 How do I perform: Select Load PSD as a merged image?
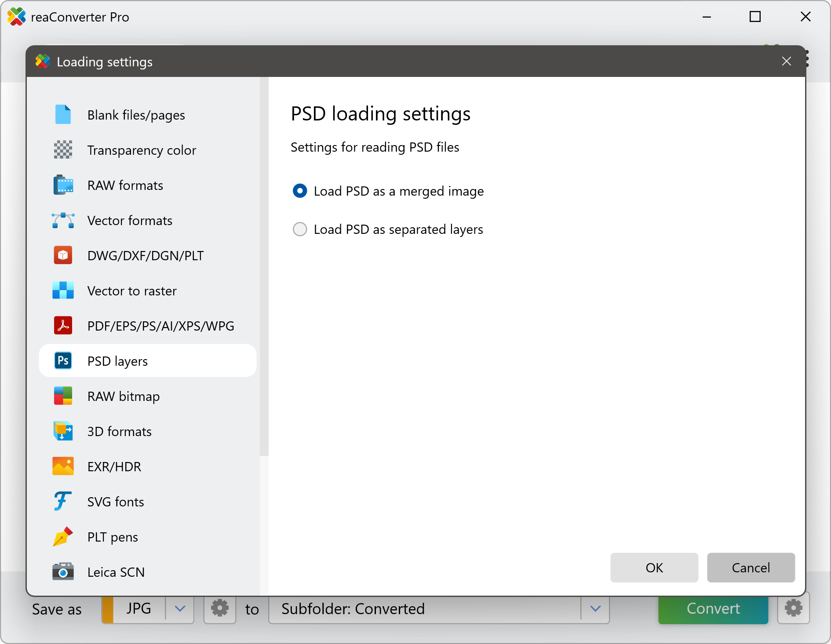point(300,191)
